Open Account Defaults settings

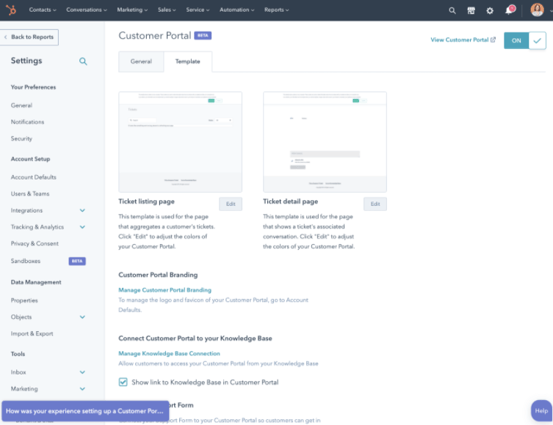coord(34,177)
